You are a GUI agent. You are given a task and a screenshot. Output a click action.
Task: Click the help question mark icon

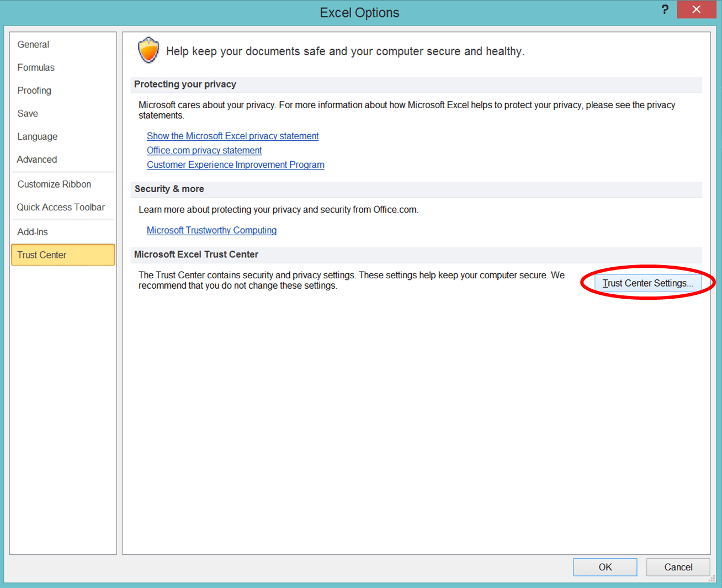coord(665,9)
